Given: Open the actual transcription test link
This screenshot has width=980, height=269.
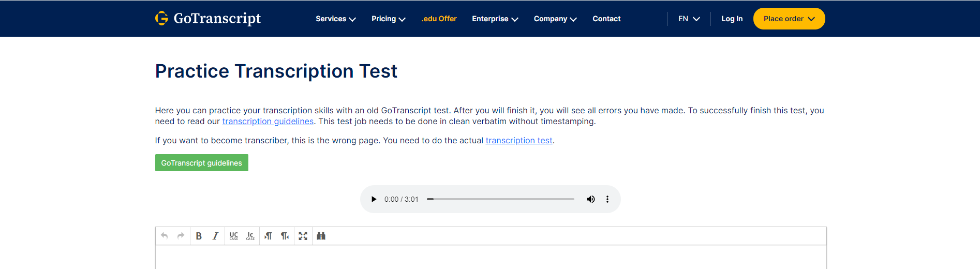Looking at the screenshot, I should pyautogui.click(x=519, y=140).
